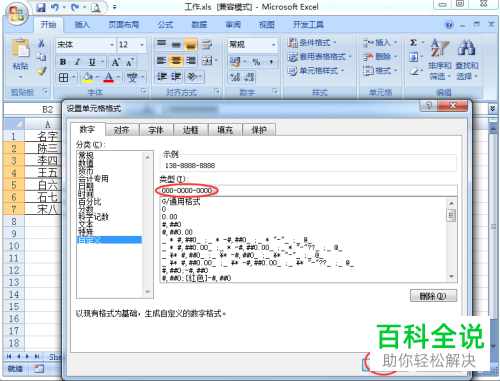Switch to the 插入 ribbon tab

[82, 25]
